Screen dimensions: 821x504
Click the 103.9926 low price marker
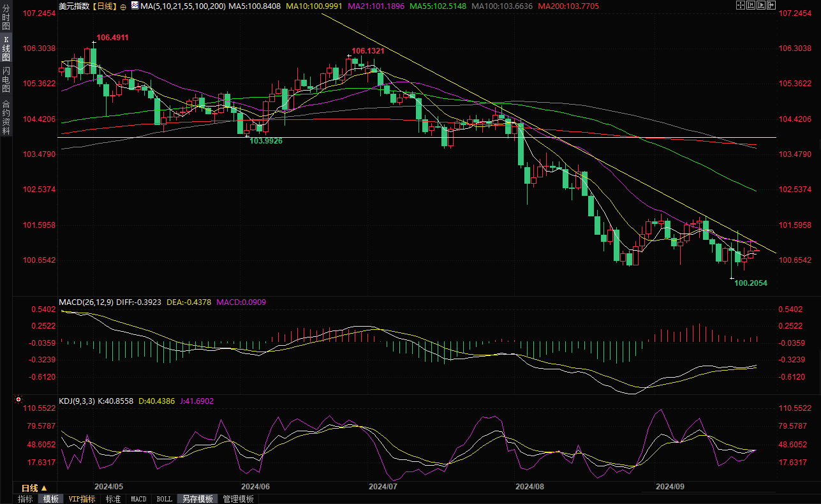(265, 140)
